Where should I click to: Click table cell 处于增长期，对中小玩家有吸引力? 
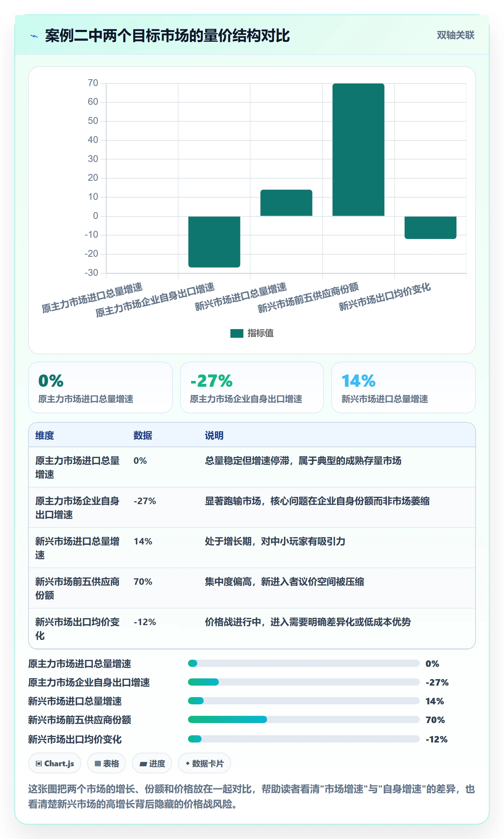(275, 541)
